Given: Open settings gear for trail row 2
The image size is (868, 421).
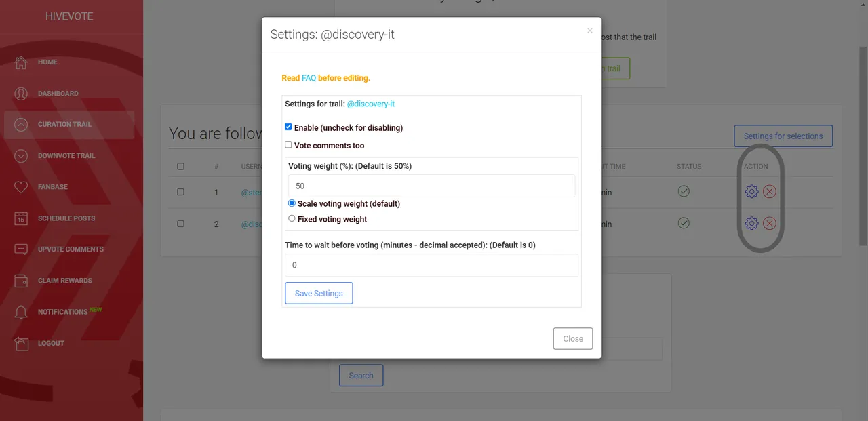Looking at the screenshot, I should tap(751, 223).
